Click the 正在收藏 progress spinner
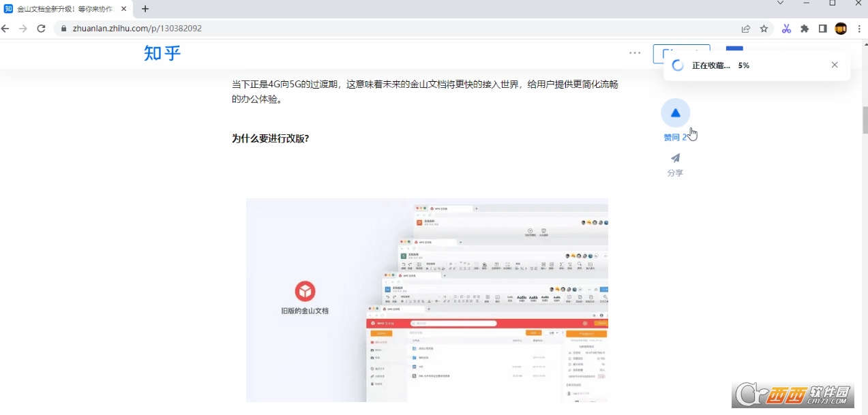868x415 pixels. 678,65
